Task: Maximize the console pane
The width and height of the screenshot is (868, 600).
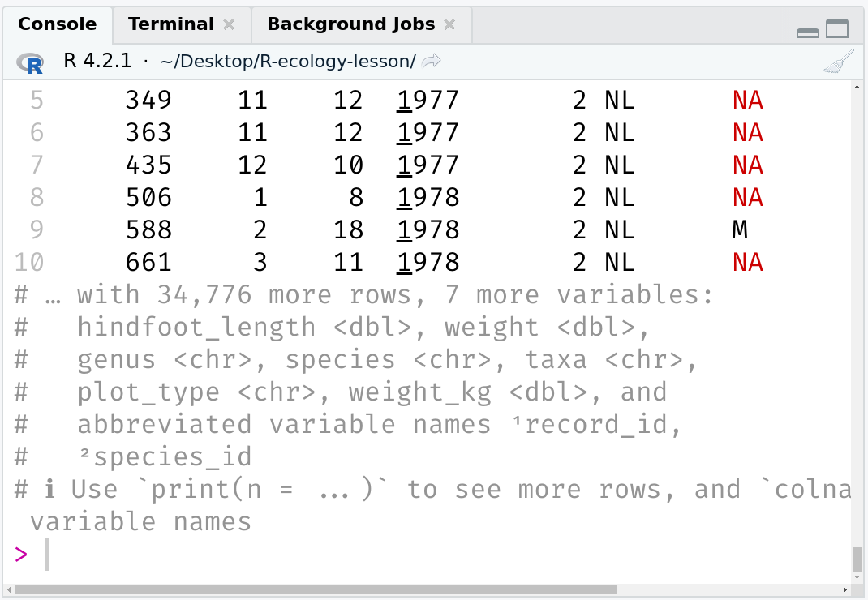Action: (x=837, y=28)
